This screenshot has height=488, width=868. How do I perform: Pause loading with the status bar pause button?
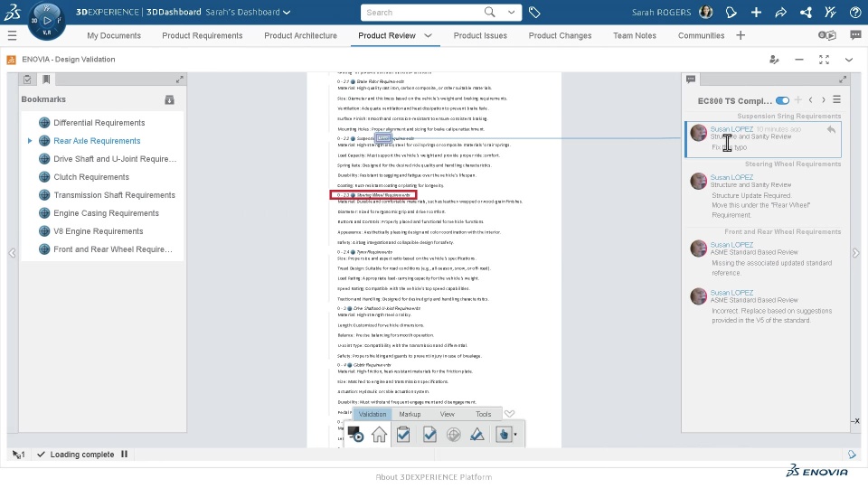(x=124, y=455)
